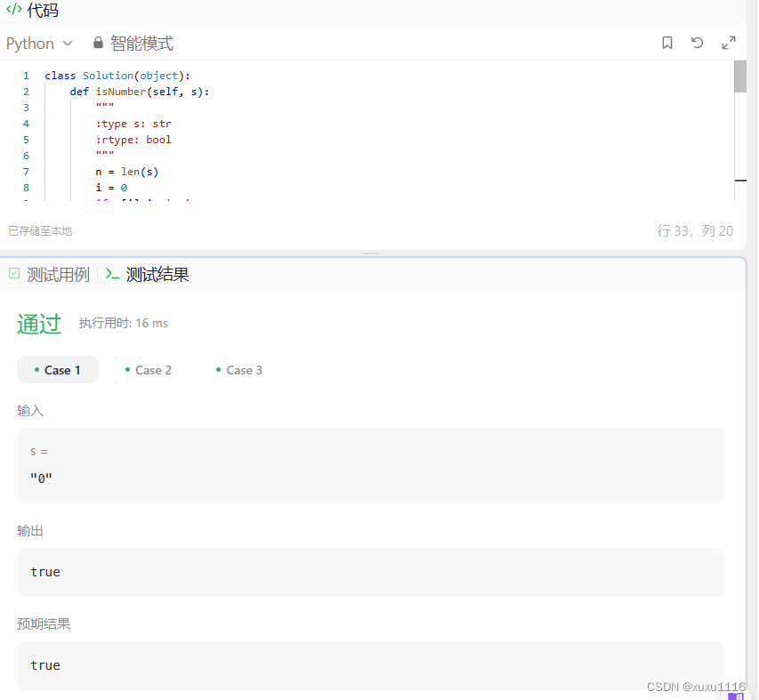The image size is (759, 700).
Task: Select the Case 2 tab
Action: [148, 370]
